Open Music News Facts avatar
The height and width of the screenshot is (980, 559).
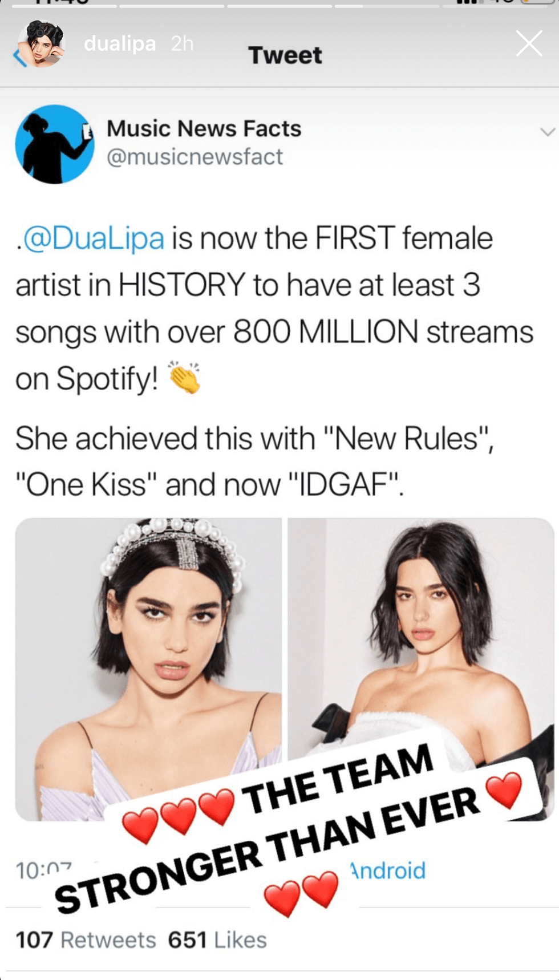coord(55,144)
